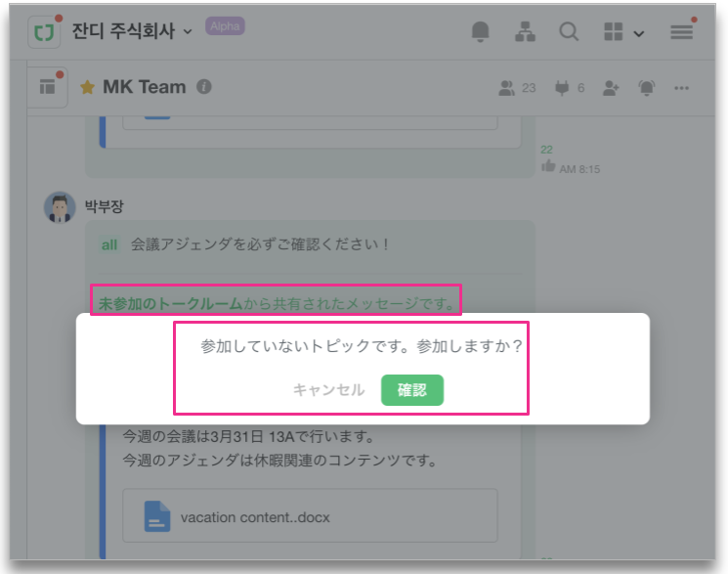
Task: Confirm joining with 確認 button
Action: pyautogui.click(x=412, y=390)
